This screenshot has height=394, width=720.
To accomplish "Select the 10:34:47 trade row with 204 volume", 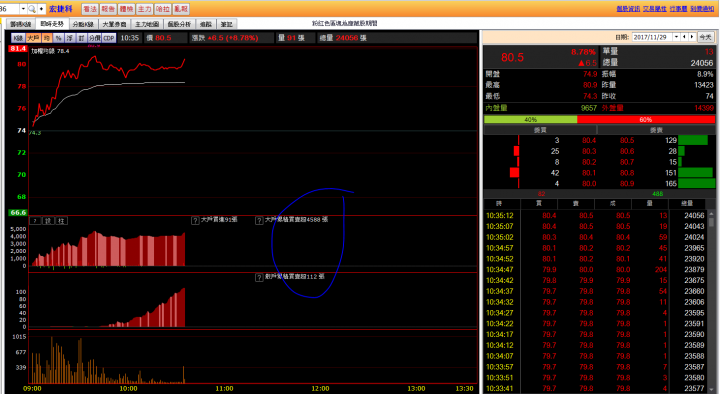I will click(x=595, y=270).
